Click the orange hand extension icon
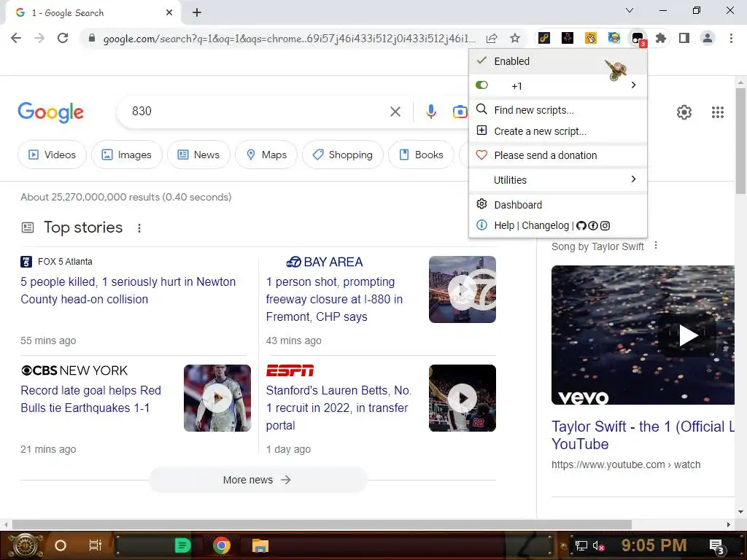The image size is (747, 560). click(x=591, y=38)
